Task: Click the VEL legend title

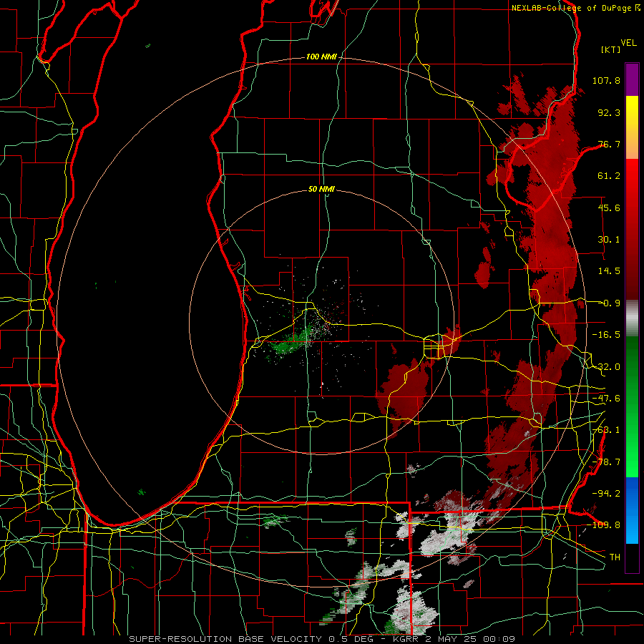Action: tap(629, 43)
